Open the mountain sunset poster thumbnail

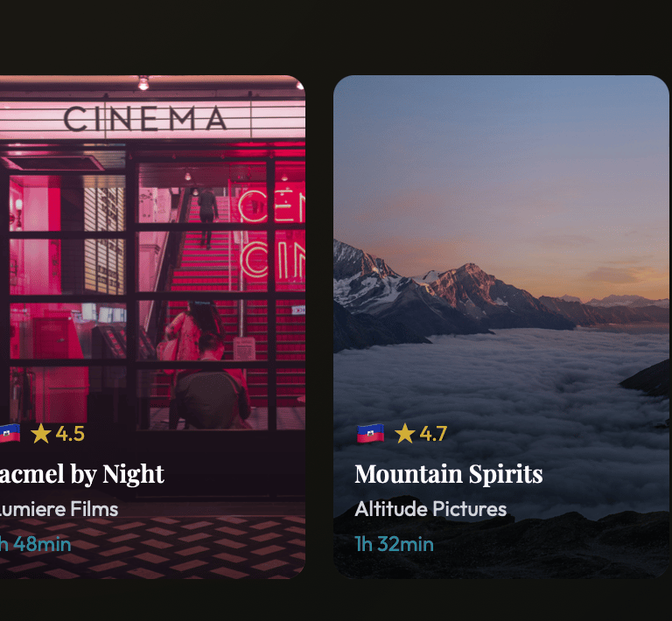[x=501, y=327]
